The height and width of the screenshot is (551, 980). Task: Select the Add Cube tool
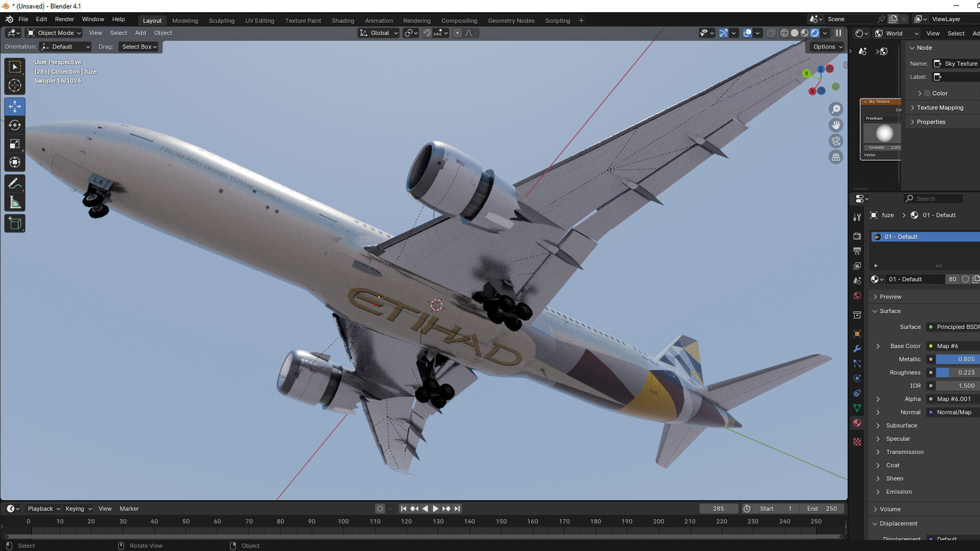15,223
